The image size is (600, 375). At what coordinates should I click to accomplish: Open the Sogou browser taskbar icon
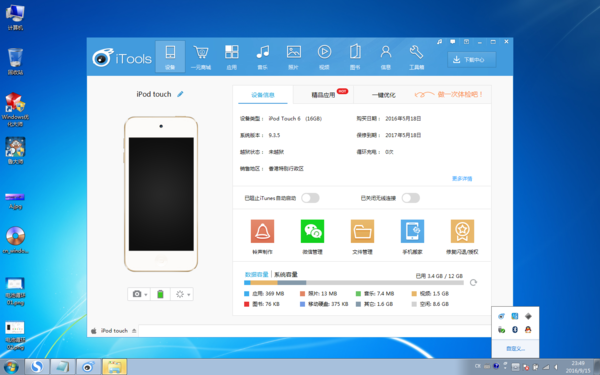pos(37,367)
